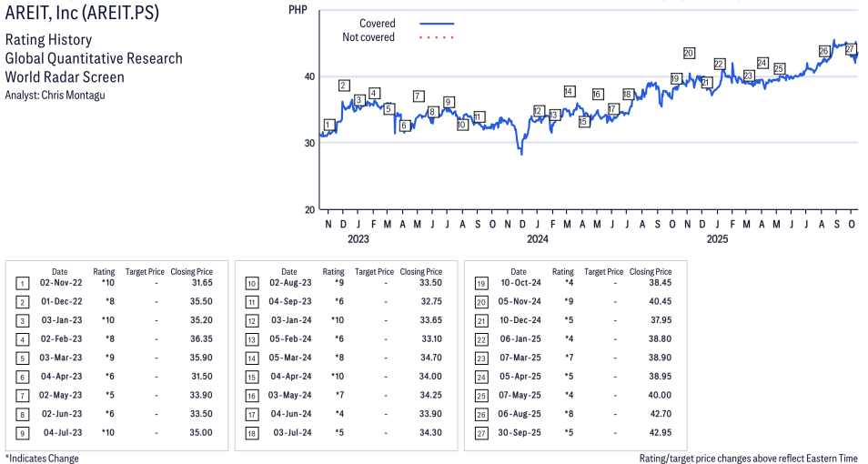This screenshot has width=868, height=464.
Task: Click the PHP currency axis label
Action: pyautogui.click(x=297, y=9)
